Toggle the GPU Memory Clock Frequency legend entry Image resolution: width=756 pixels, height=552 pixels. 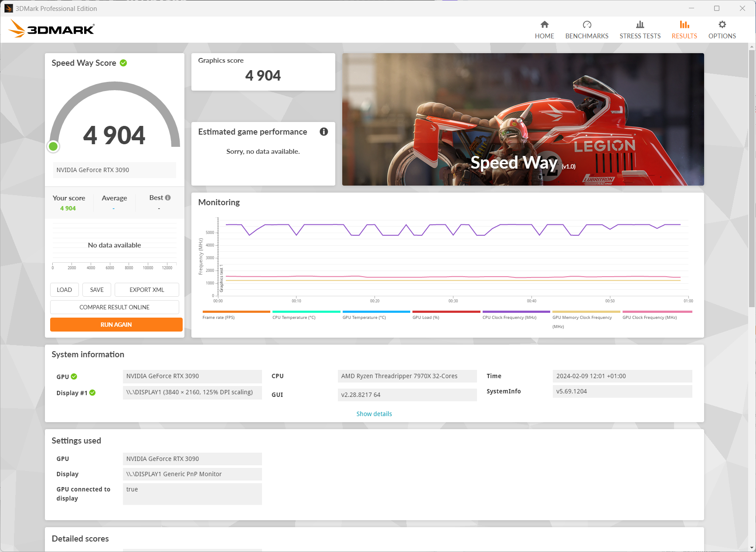586,320
